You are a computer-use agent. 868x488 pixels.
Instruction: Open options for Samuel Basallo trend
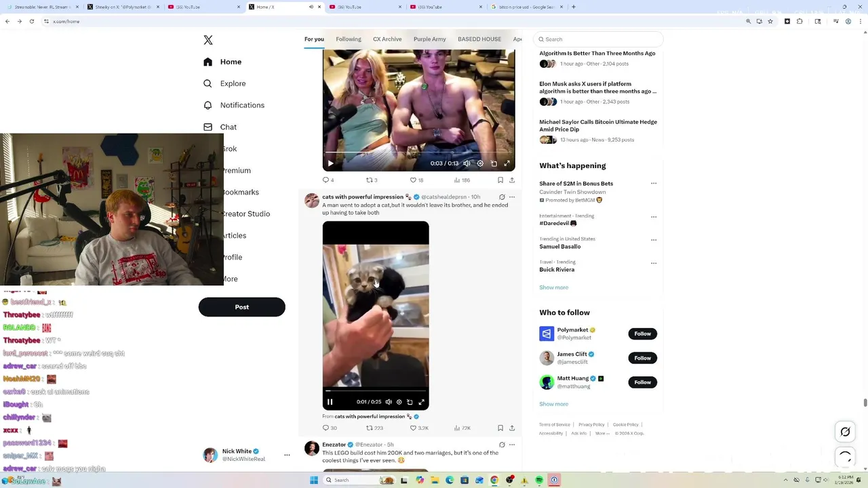pyautogui.click(x=654, y=240)
